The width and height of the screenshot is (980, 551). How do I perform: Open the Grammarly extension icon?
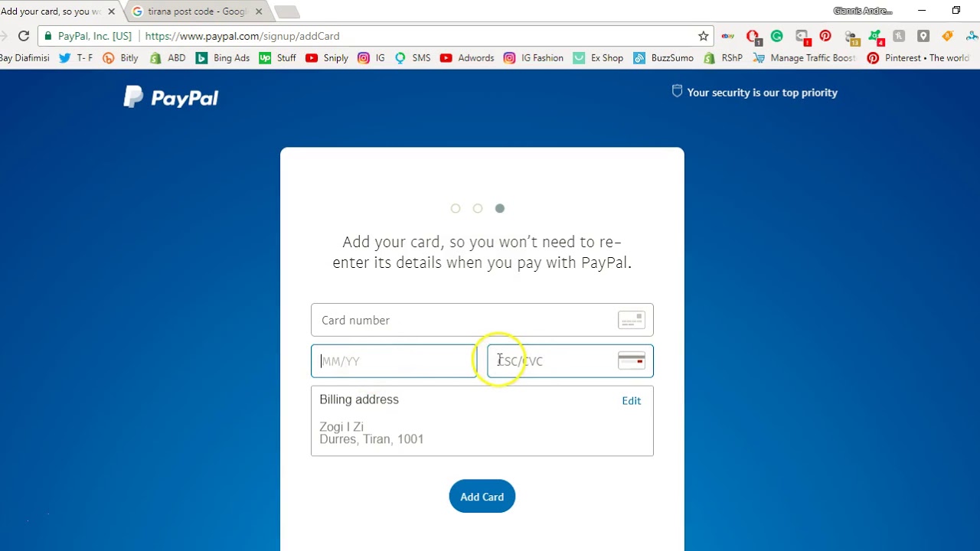[777, 36]
